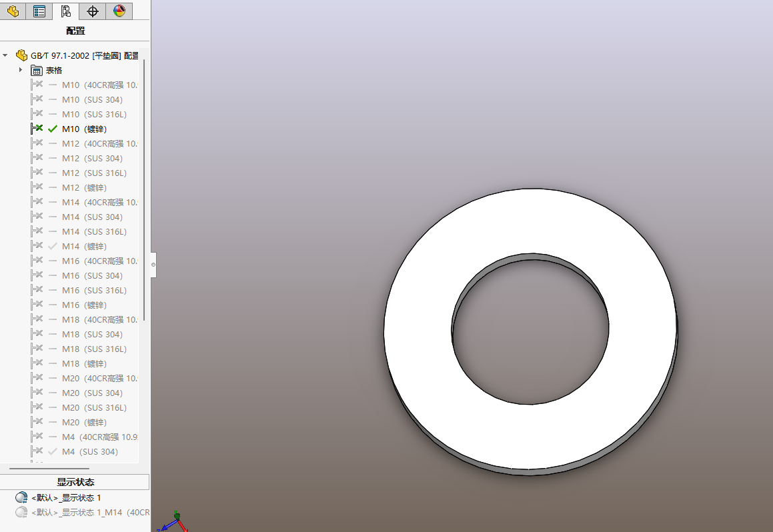Select configuration M16 (40CR高强 10.
773x532 pixels.
tap(99, 261)
